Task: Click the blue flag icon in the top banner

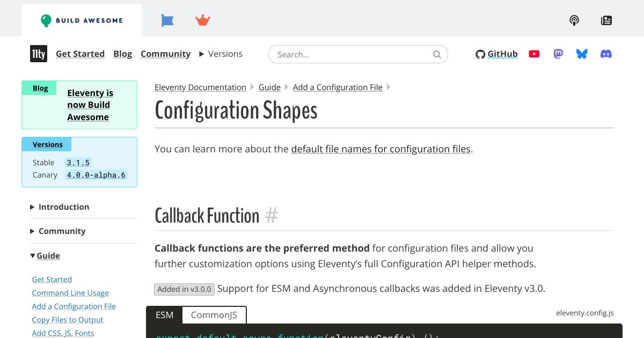Action: coord(167,20)
